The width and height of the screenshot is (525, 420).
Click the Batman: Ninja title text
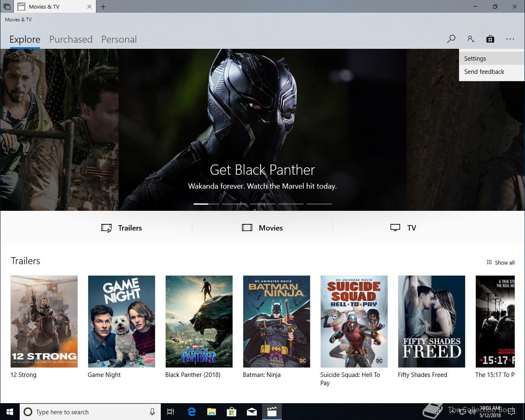point(262,374)
